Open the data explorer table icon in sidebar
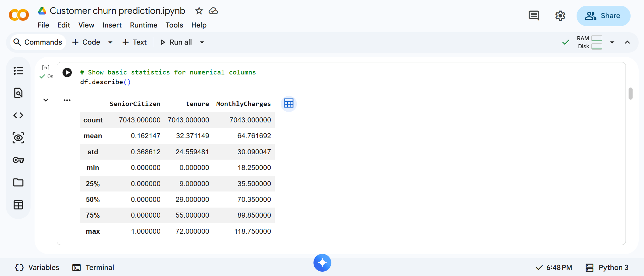 pos(18,205)
